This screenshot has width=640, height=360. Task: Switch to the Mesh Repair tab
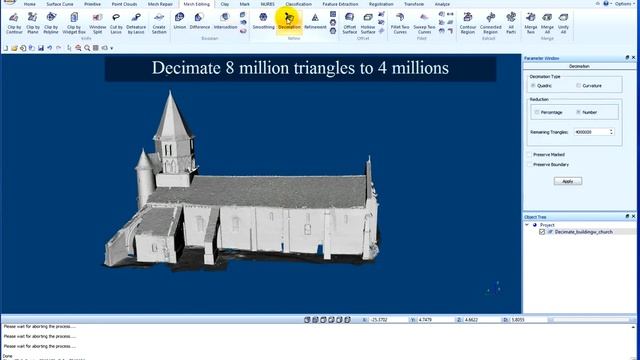[160, 4]
